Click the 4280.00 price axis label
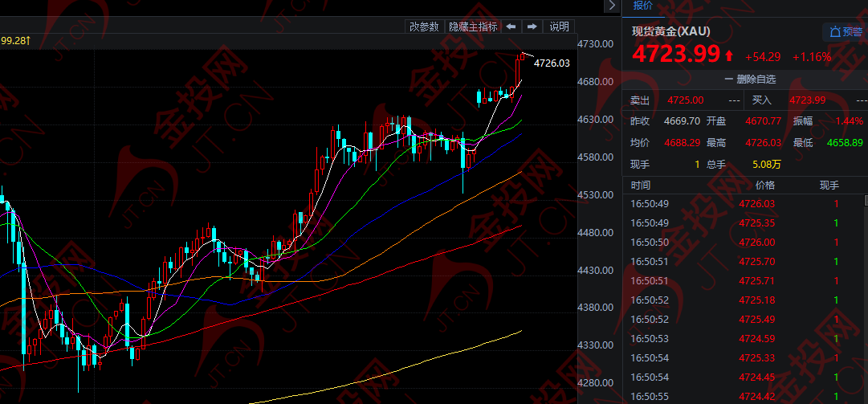This screenshot has width=868, height=404. [595, 383]
